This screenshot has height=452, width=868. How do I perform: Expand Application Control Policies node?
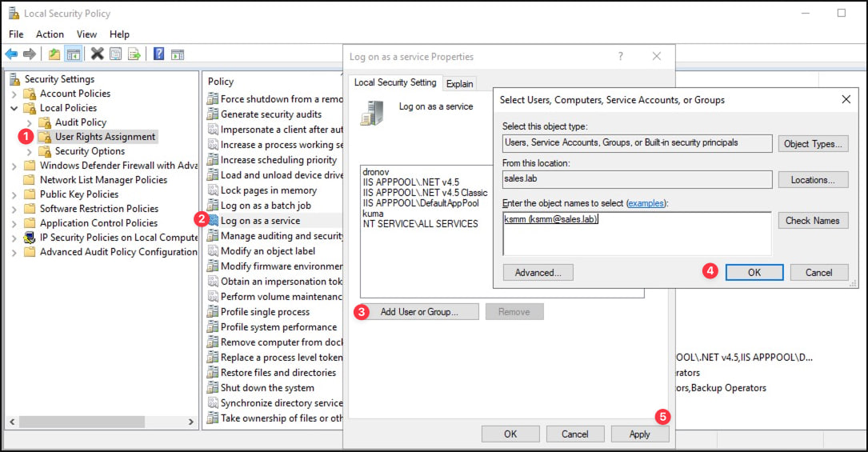tap(14, 223)
